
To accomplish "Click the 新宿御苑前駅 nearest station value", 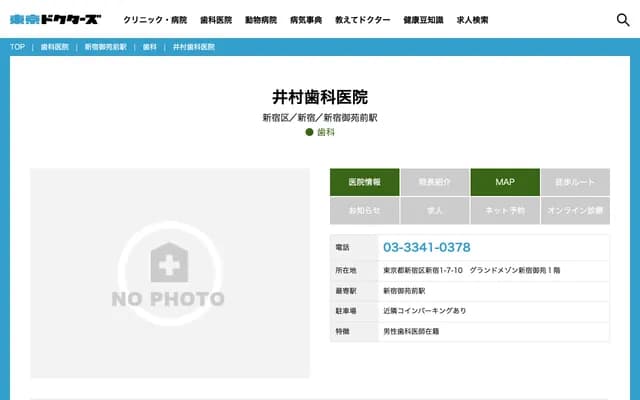I will (404, 291).
